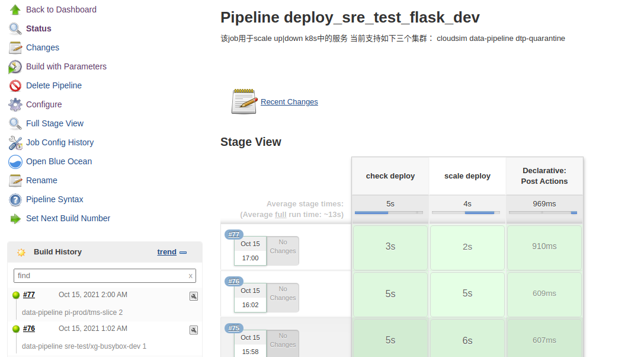Click the Job Config History tools icon
This screenshot has height=357, width=644.
pos(15,142)
